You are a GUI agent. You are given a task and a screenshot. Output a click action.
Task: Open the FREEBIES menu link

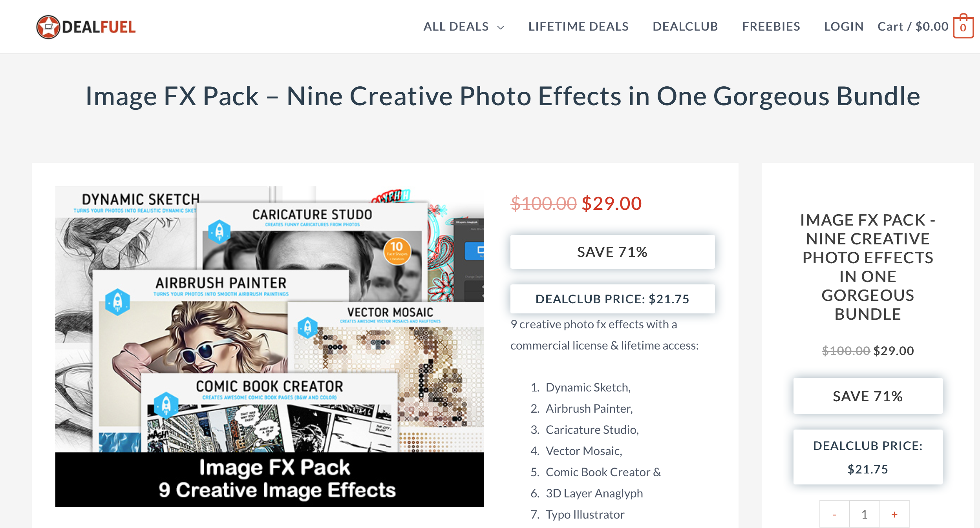pyautogui.click(x=771, y=26)
